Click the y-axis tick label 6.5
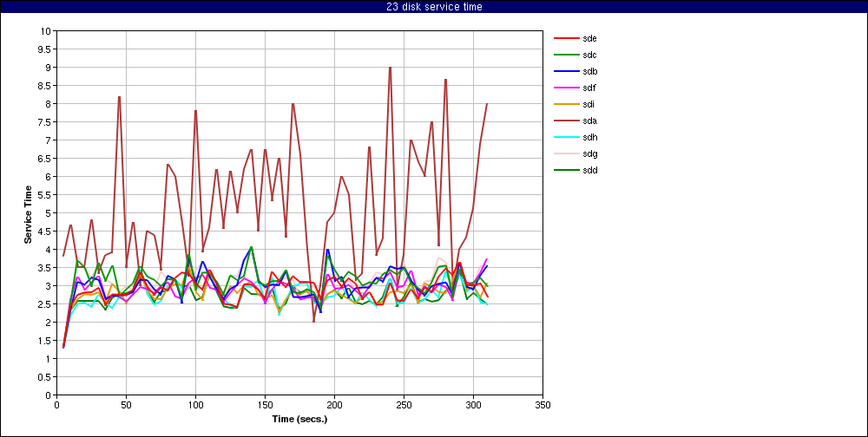 click(x=45, y=158)
